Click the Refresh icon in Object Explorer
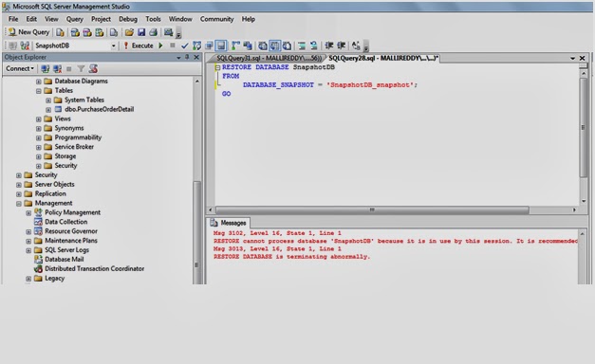The width and height of the screenshot is (595, 364). click(93, 68)
